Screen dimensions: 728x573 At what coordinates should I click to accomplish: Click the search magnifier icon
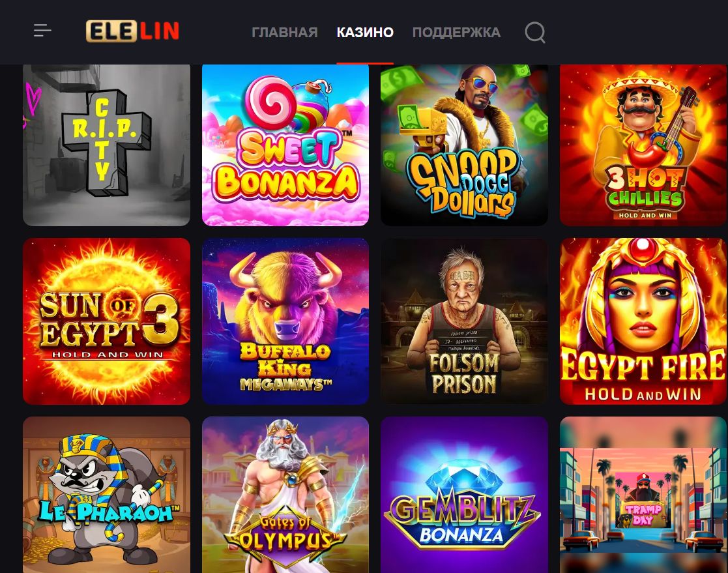(535, 32)
